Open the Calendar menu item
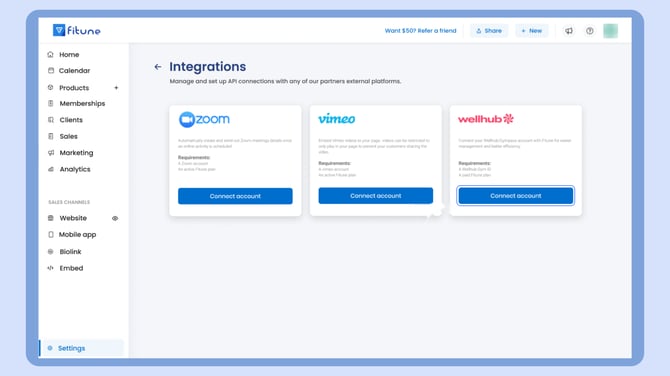 pos(74,70)
